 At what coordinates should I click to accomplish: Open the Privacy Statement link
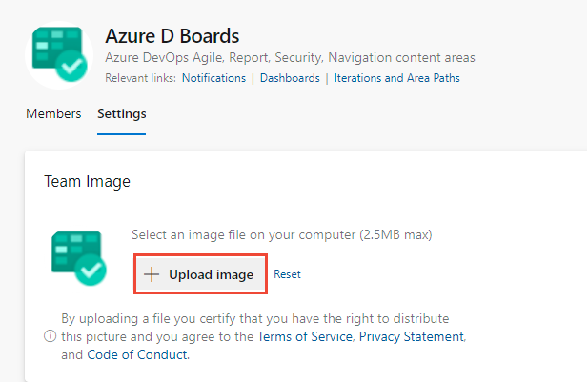point(412,336)
